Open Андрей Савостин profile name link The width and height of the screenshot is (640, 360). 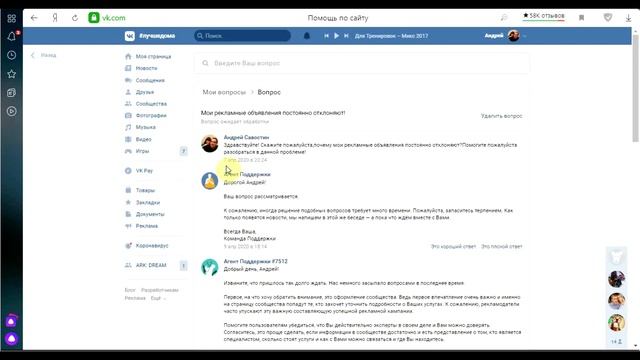pos(246,138)
